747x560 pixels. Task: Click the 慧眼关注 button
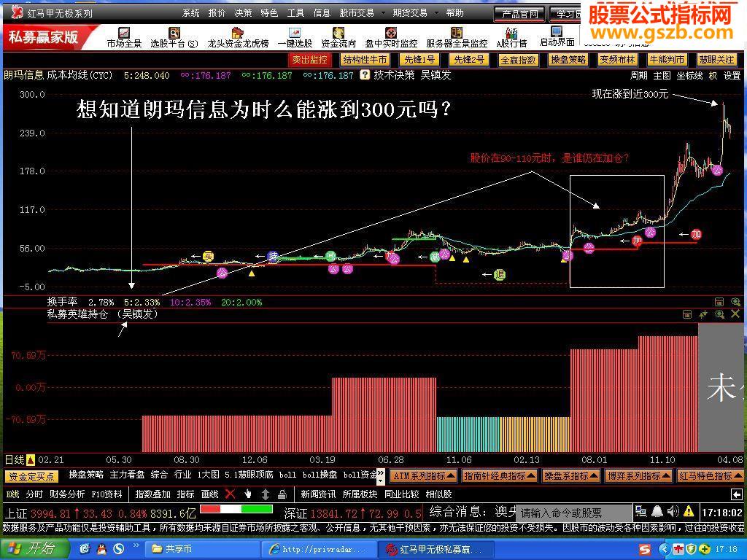point(716,60)
